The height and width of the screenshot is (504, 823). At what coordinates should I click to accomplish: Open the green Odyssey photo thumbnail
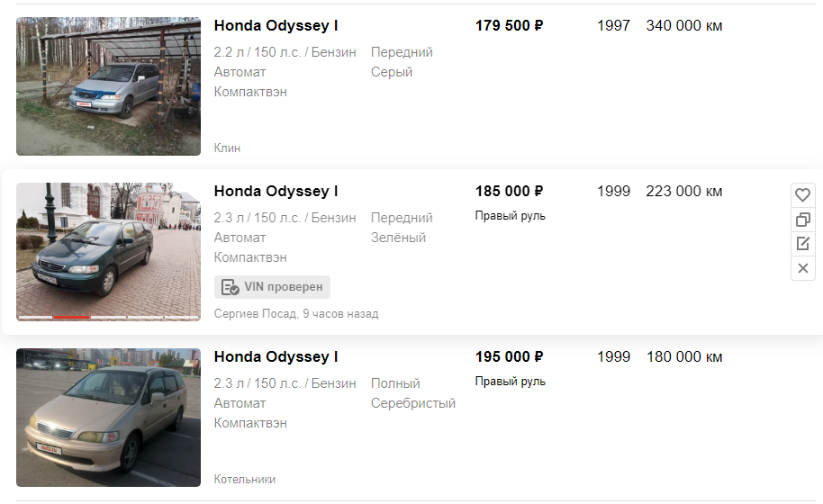pos(108,251)
